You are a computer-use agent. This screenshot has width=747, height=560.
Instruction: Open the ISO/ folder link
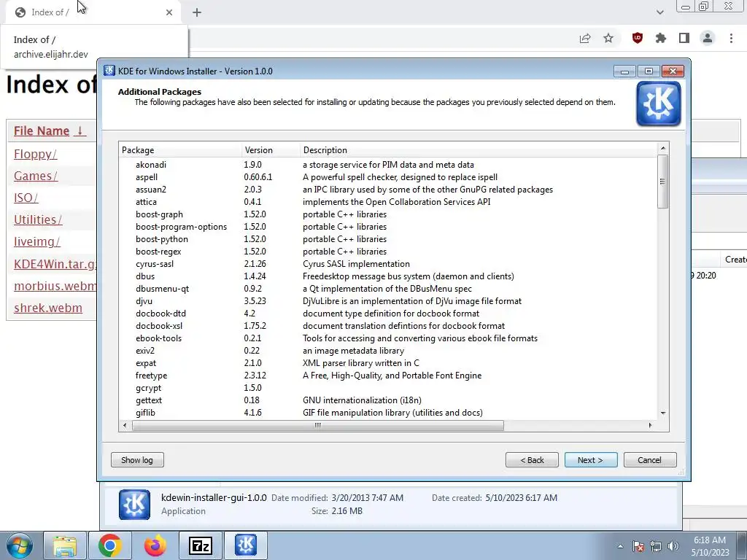[x=26, y=198]
